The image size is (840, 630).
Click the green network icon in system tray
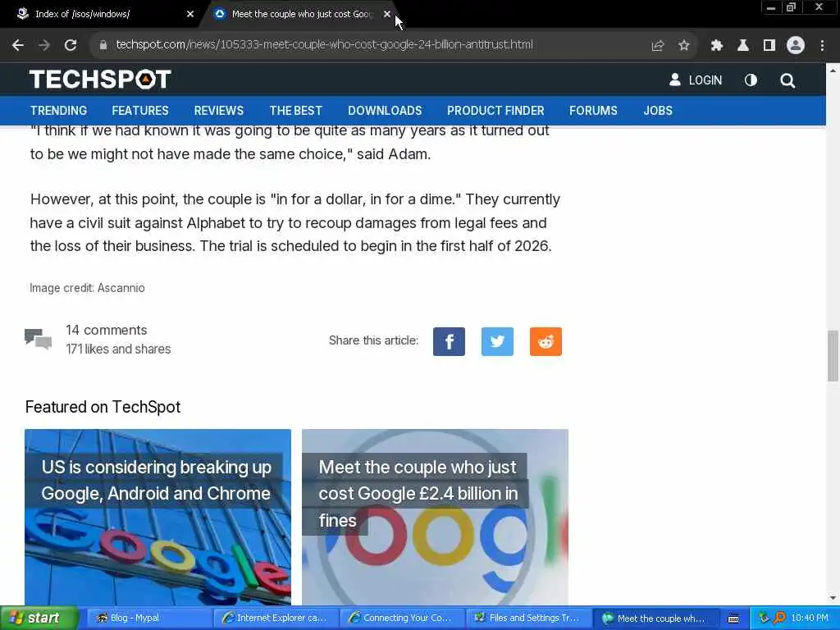(764, 619)
